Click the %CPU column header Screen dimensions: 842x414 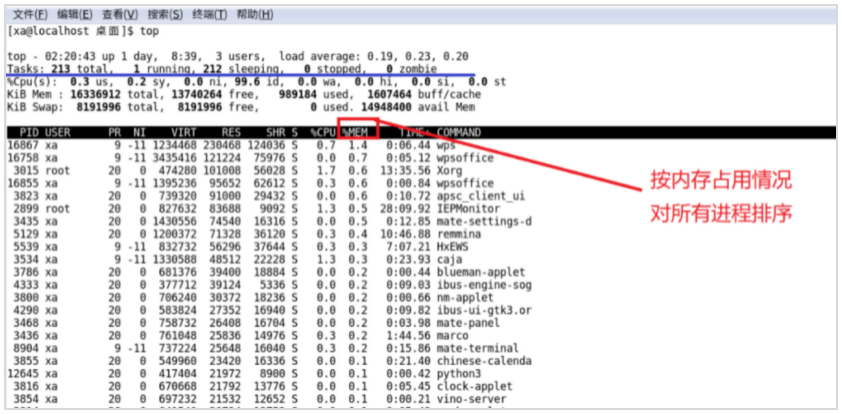322,132
